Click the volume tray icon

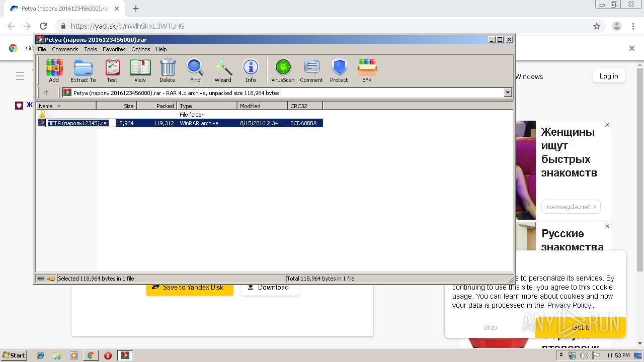pos(584,355)
